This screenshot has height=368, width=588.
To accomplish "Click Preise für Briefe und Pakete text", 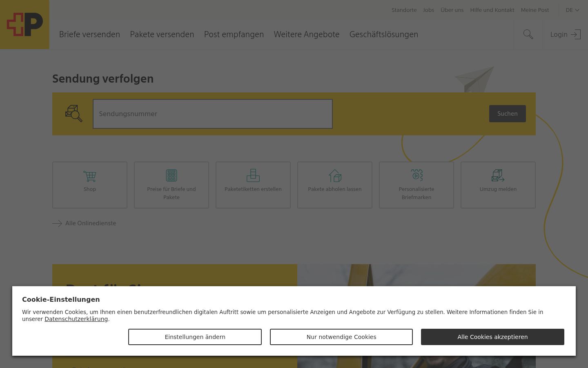I will 171,193.
